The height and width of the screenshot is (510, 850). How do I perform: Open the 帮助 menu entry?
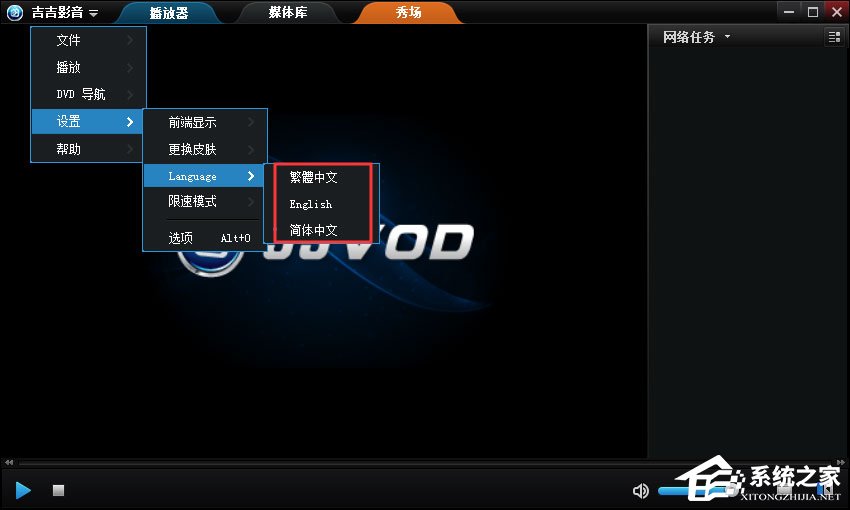click(88, 149)
